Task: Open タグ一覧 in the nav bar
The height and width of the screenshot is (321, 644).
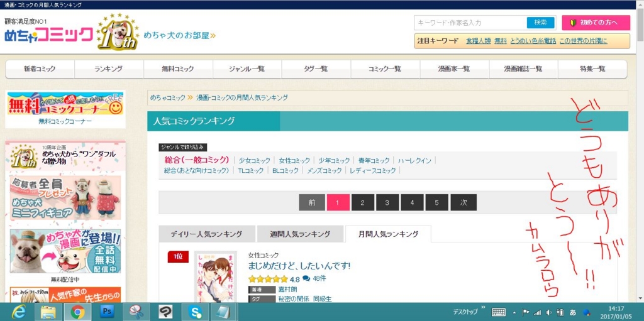Action: (x=316, y=69)
